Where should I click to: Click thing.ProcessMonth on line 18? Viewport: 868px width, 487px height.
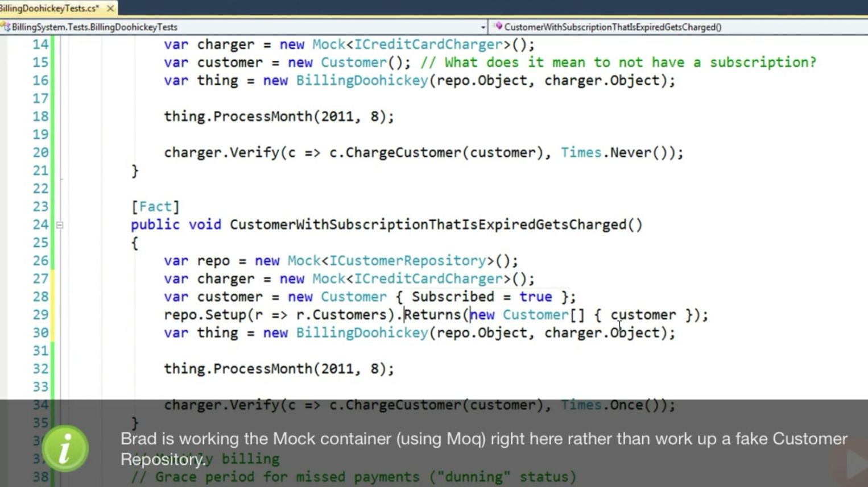(238, 116)
